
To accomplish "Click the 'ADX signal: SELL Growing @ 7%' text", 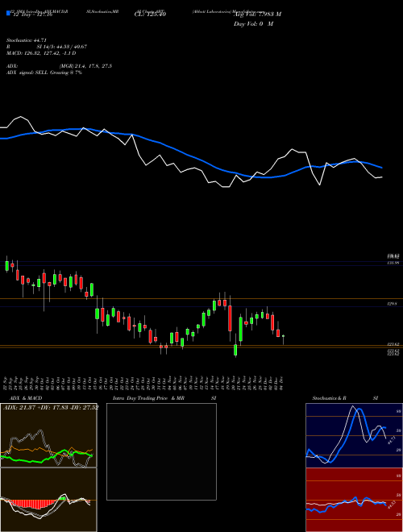I will [x=44, y=73].
